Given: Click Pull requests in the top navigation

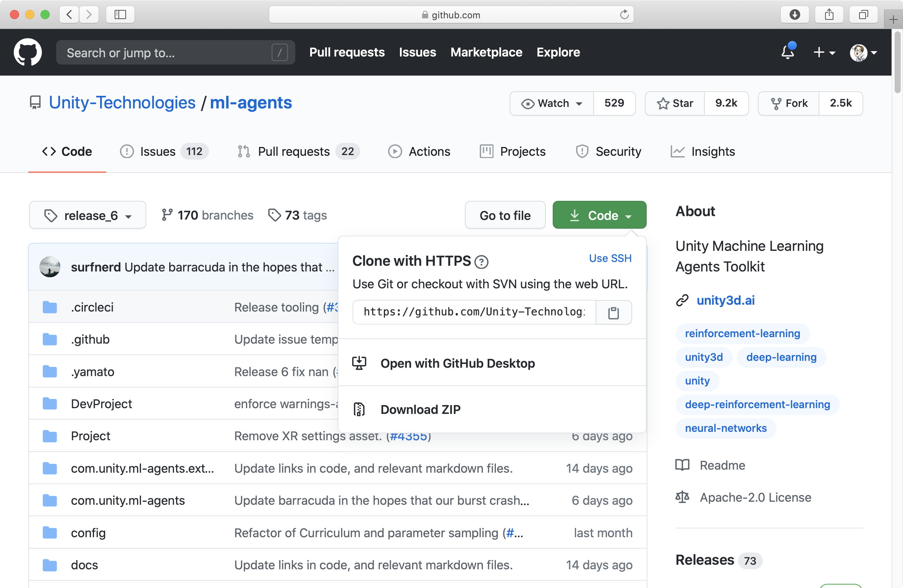Looking at the screenshot, I should point(347,52).
